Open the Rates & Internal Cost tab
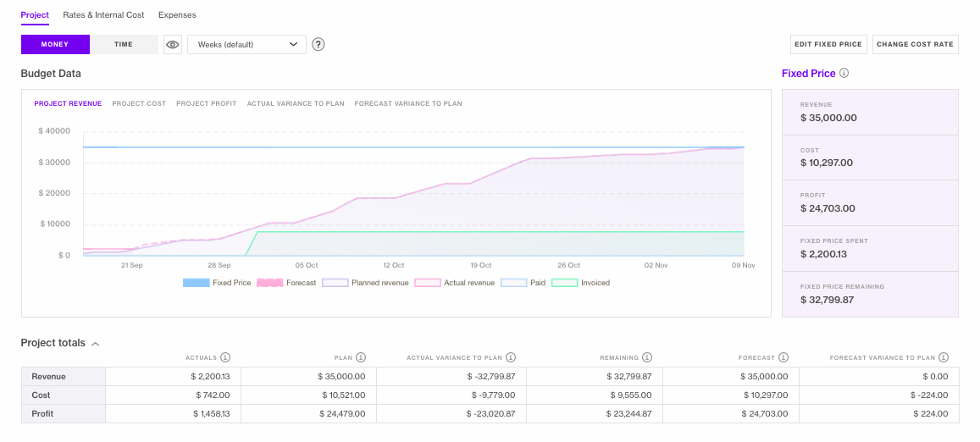This screenshot has height=442, width=980. 103,14
